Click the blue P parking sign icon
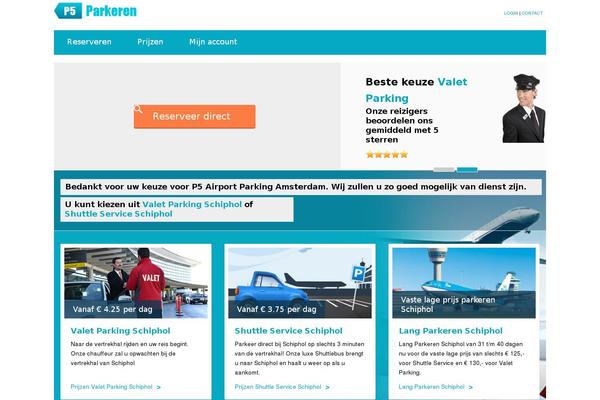This screenshot has width=600, height=400. coord(359,273)
